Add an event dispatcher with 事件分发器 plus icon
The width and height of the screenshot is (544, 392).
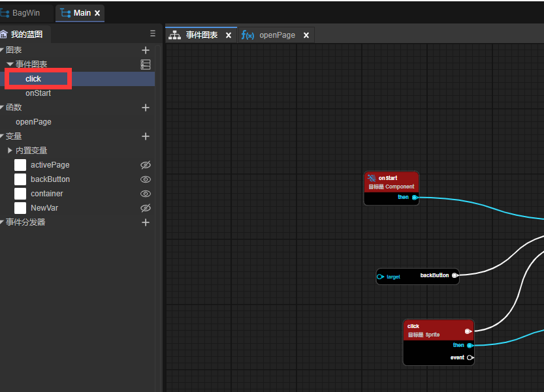pyautogui.click(x=146, y=222)
